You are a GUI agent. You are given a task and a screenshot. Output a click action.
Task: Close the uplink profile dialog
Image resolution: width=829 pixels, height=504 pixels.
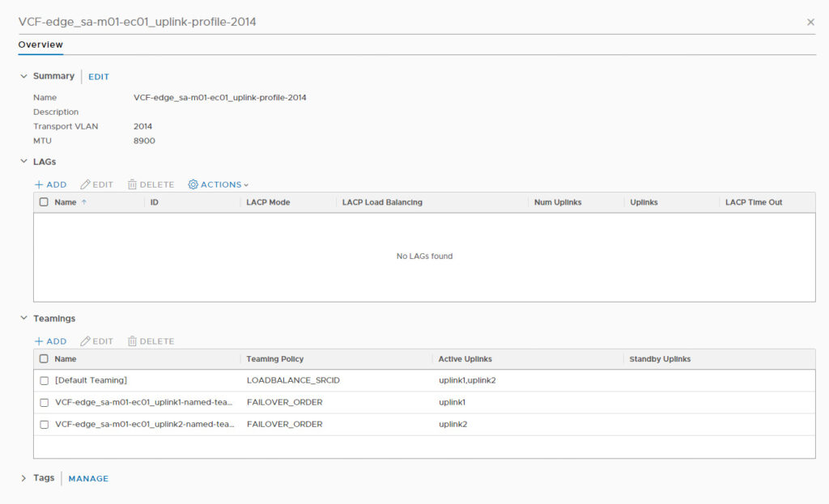(x=810, y=22)
